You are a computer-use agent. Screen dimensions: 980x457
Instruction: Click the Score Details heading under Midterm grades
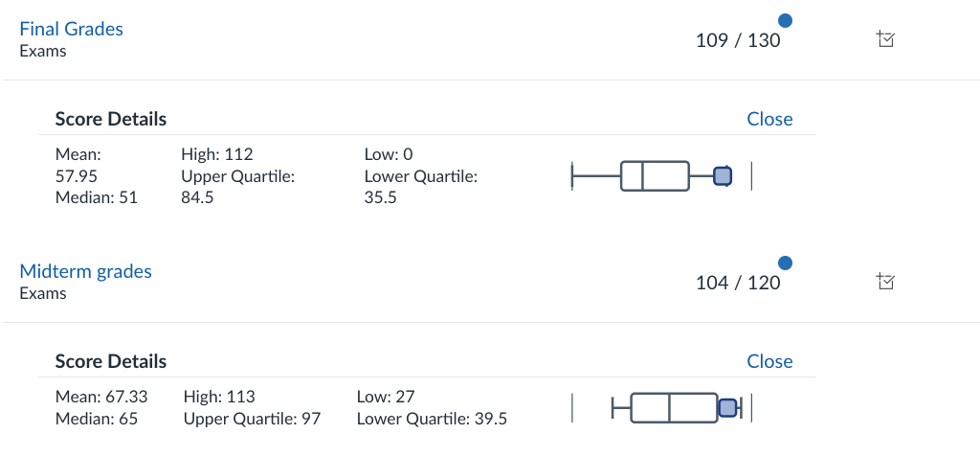(111, 362)
